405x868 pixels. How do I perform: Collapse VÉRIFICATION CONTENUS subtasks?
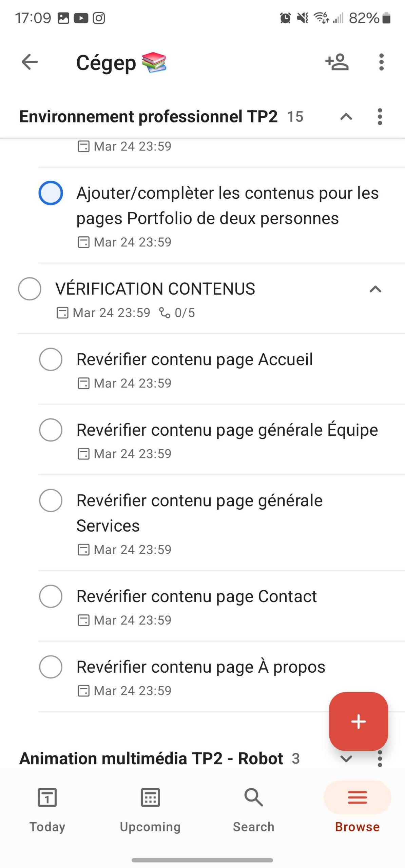click(x=375, y=289)
